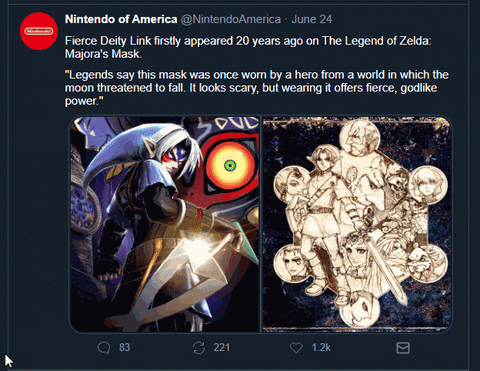480x371 pixels.
Task: Retweet using the circular arrows icon
Action: [x=199, y=348]
